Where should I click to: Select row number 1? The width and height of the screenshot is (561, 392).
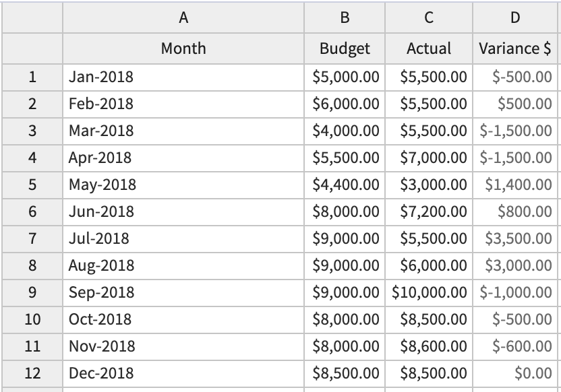point(30,77)
